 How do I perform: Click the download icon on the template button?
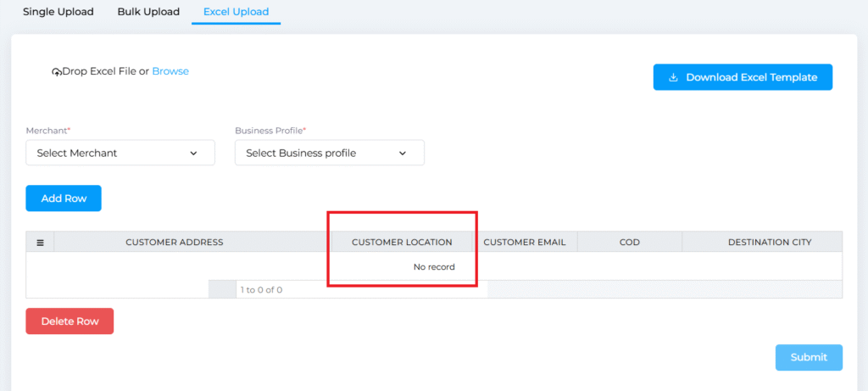click(673, 77)
